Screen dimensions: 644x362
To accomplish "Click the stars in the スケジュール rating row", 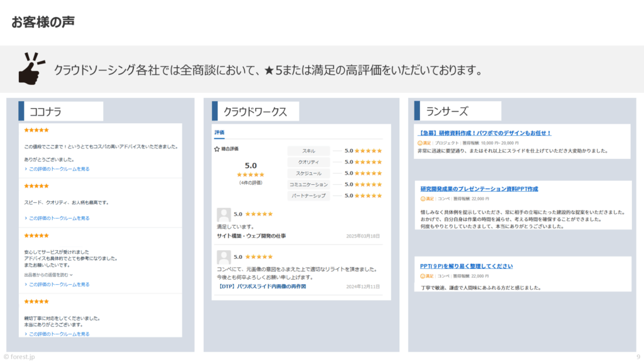I will pos(369,173).
